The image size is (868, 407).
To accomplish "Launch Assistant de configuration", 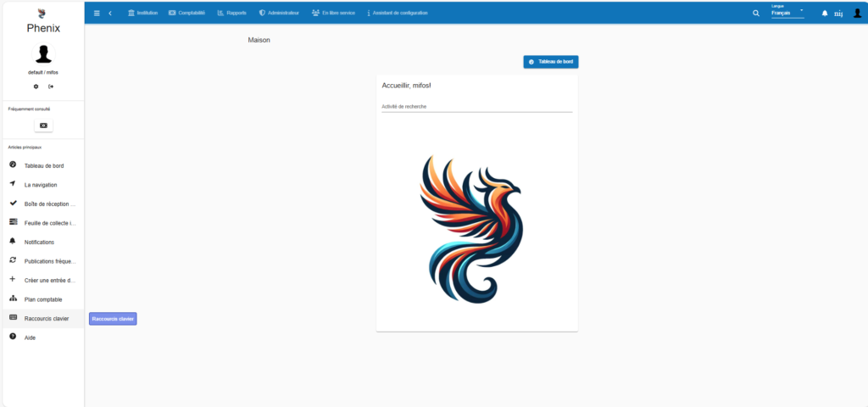I will click(398, 13).
